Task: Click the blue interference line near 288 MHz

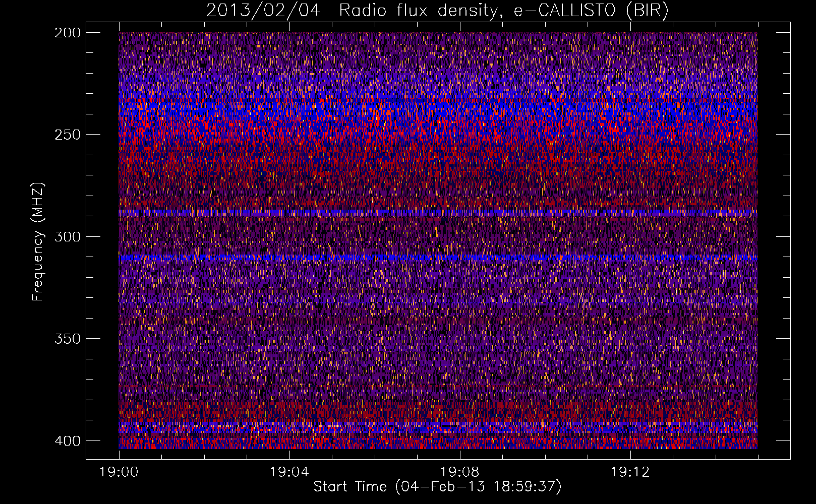Action: tap(438, 213)
